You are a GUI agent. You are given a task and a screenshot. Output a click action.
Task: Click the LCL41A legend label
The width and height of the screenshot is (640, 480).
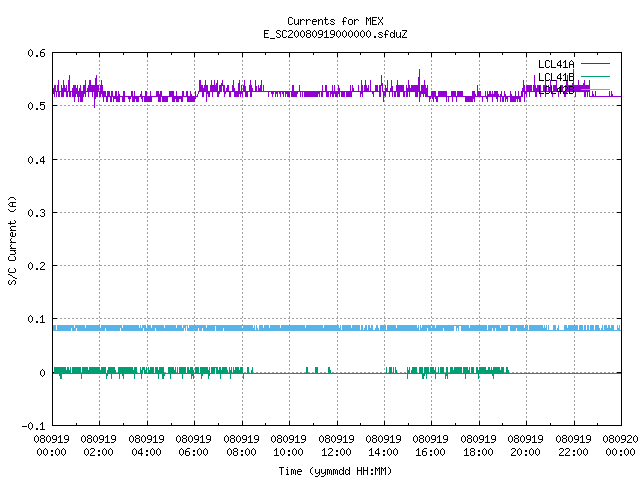[x=556, y=64]
